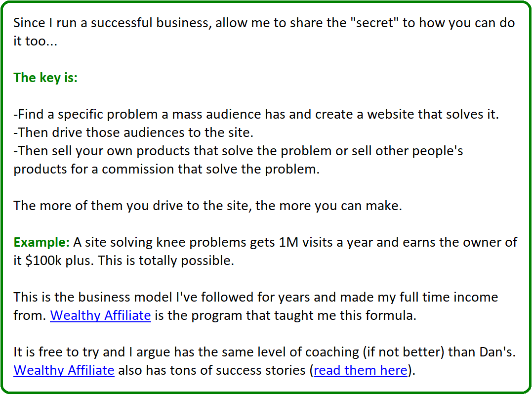Screen dimensions: 532x395
Task: Click the "-Then drive those audiences" line
Action: point(133,132)
